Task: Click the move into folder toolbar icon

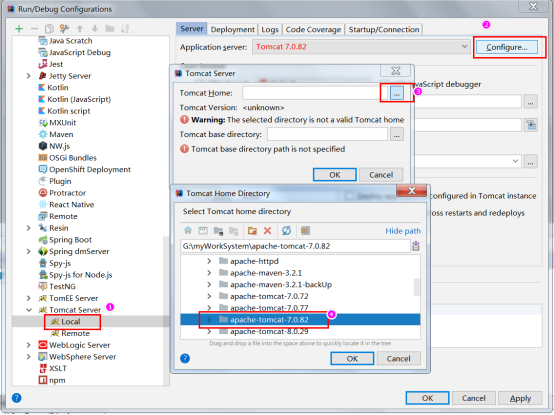Action: [110, 29]
